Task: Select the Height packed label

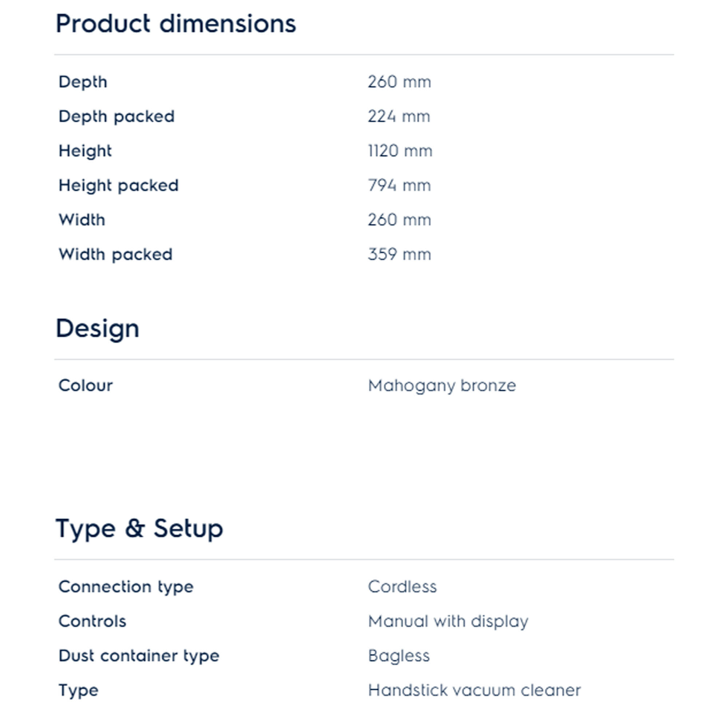Action: [118, 185]
